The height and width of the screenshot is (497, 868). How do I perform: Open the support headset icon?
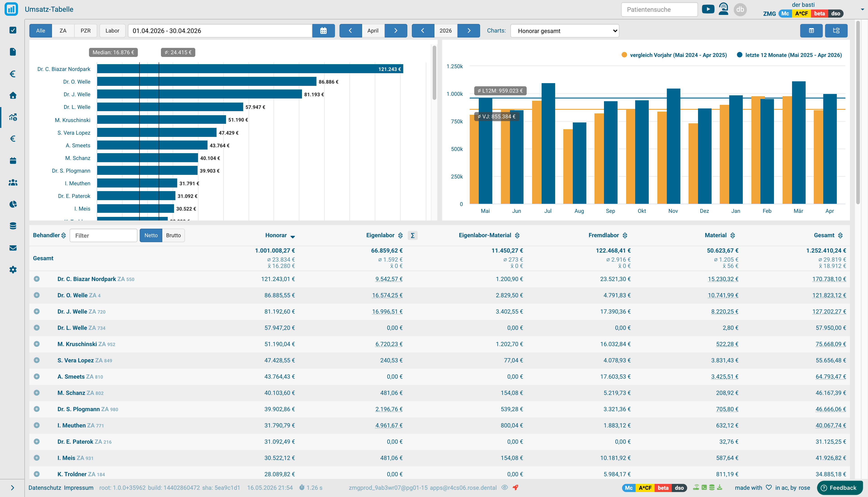(723, 9)
